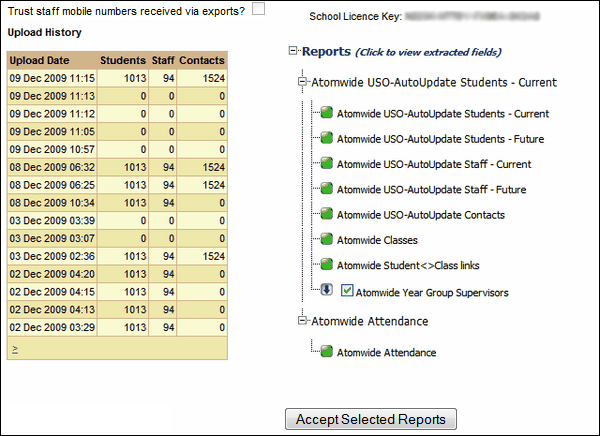Click Atomwide USO-AutoUpdate Students - Current group heading
This screenshot has height=436, width=600.
coord(434,82)
